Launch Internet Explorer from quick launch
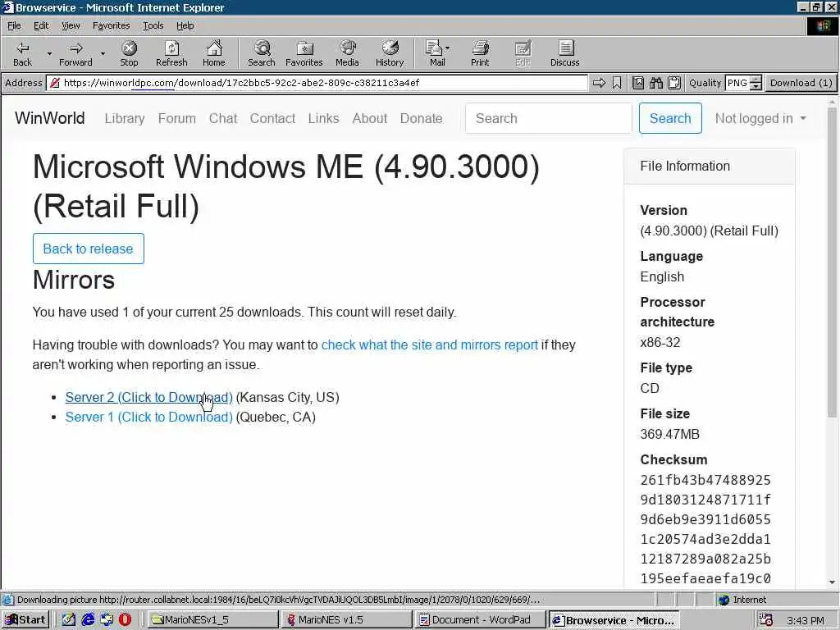 click(88, 619)
